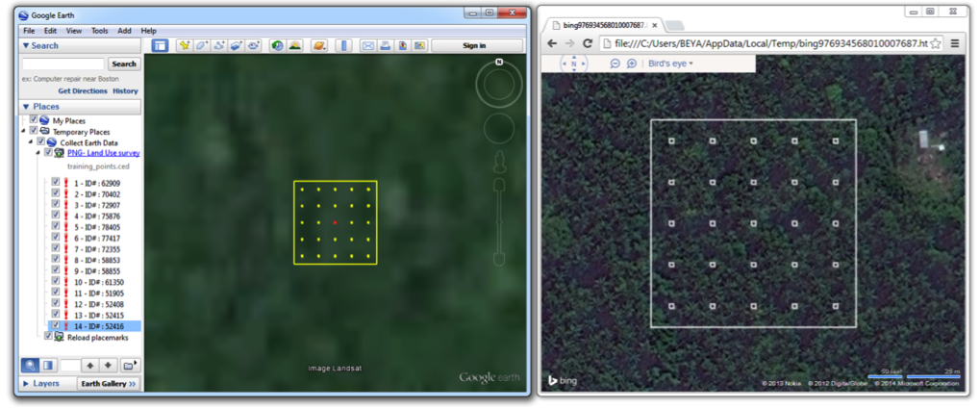980x408 pixels.
Task: Click the zoom slider on the Google Earth map
Action: [x=499, y=222]
